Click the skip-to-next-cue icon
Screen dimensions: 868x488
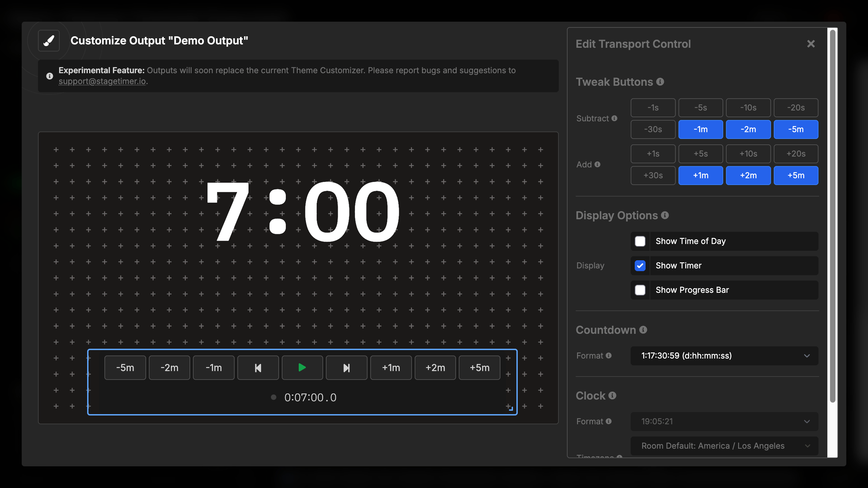coord(346,367)
